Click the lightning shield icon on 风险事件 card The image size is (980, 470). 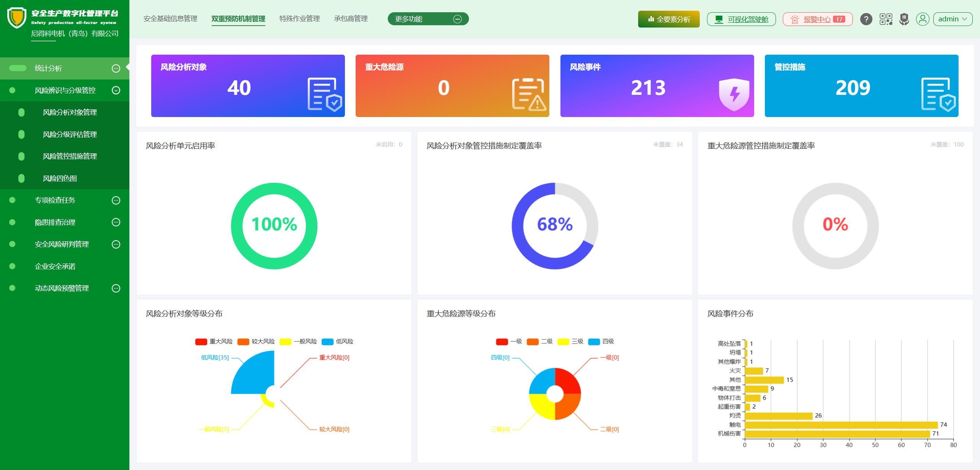tap(734, 94)
